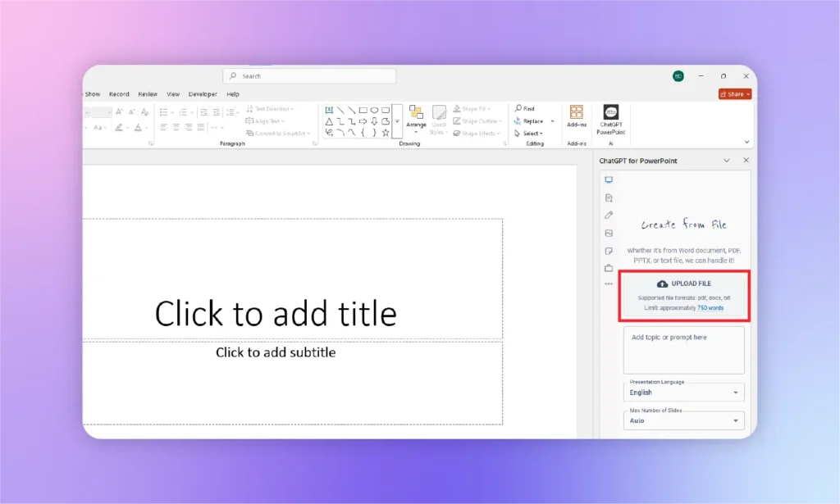Click the UPLOAD FILE button
Screen dimensions: 840x504
click(x=684, y=296)
